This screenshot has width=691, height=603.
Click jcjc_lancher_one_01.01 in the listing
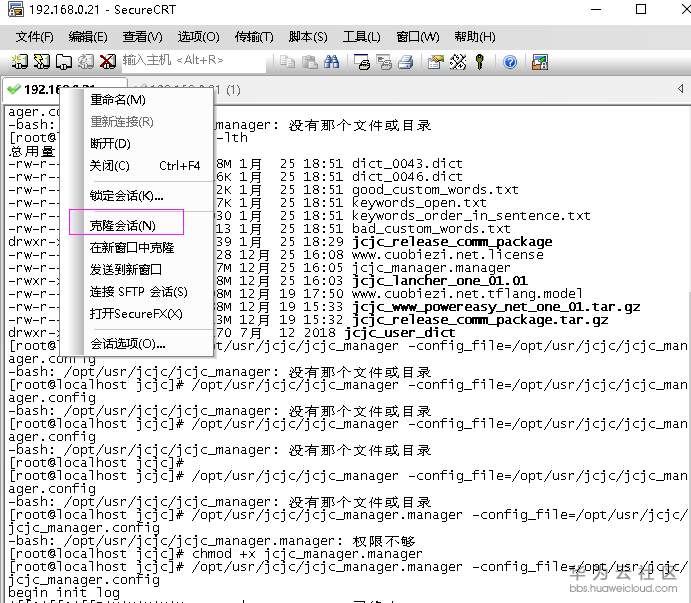click(x=439, y=281)
